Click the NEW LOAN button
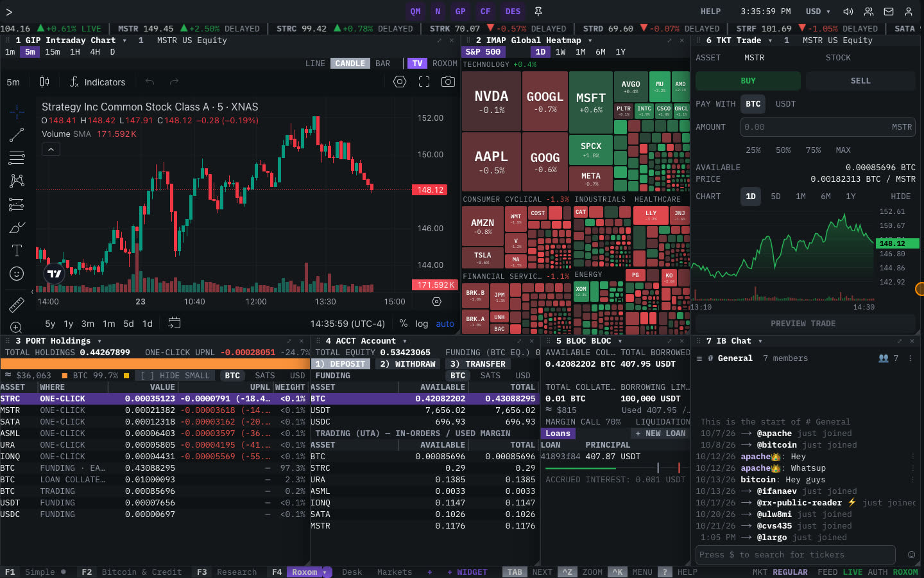 click(x=660, y=433)
